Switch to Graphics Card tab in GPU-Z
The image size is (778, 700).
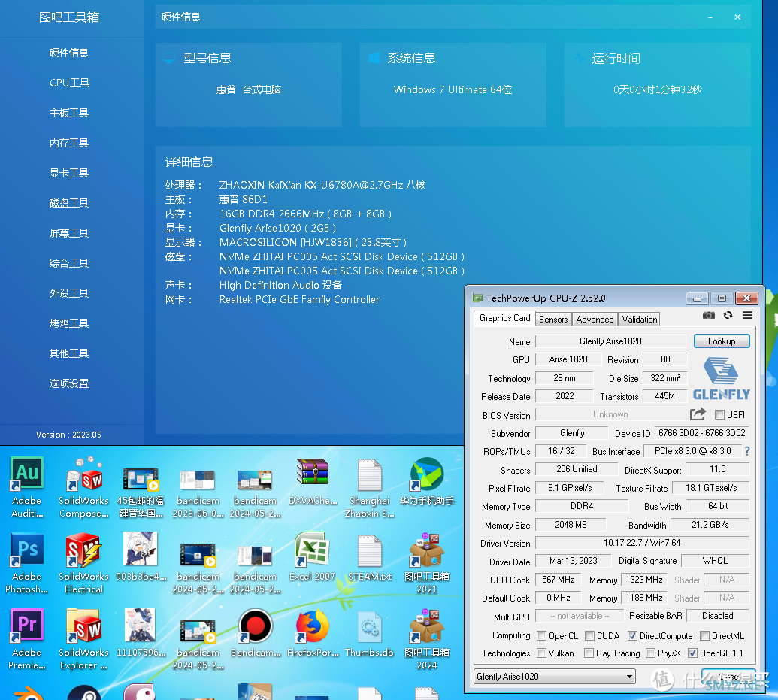pos(504,318)
